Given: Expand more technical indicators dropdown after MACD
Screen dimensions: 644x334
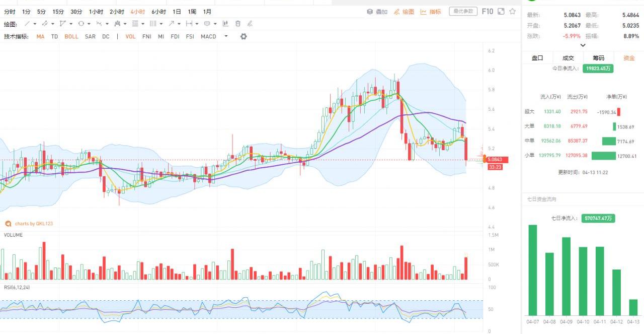Looking at the screenshot, I should coord(226,36).
